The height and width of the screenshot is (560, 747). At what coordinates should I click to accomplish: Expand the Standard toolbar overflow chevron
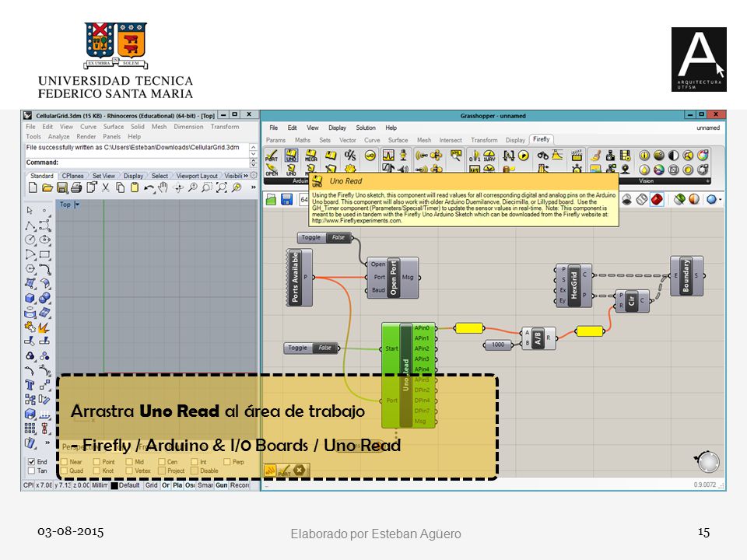[253, 187]
